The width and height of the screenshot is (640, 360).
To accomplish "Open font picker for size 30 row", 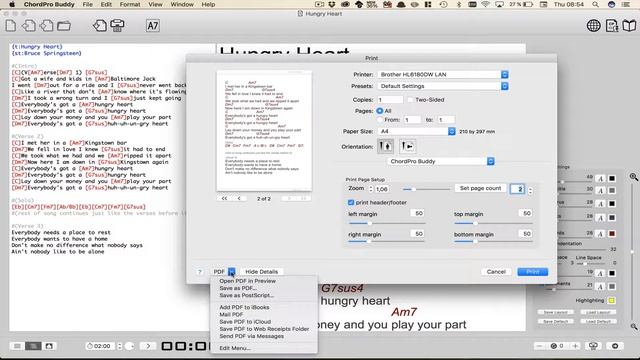I will (600, 190).
